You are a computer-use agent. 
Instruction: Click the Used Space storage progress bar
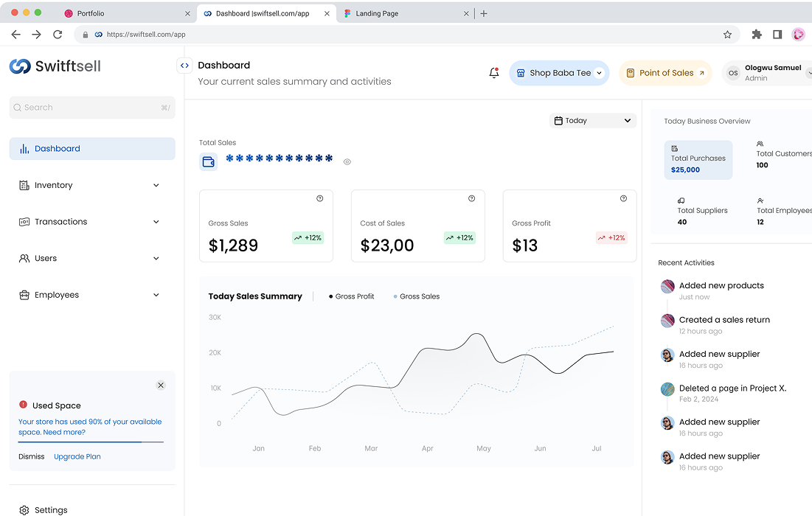coord(91,442)
